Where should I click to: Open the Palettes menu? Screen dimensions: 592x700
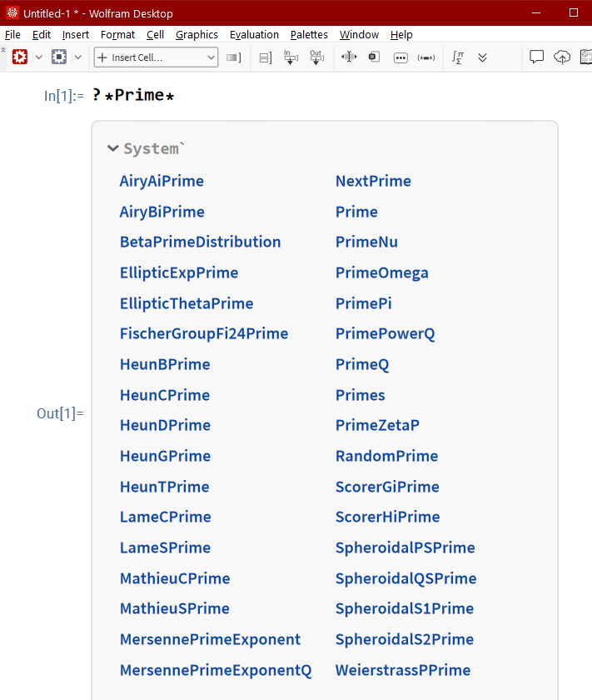pos(309,35)
